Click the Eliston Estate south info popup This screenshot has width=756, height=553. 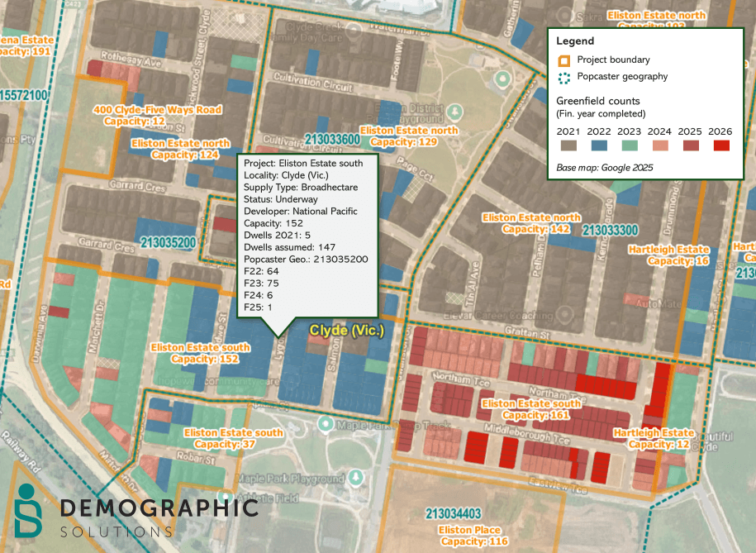point(307,238)
